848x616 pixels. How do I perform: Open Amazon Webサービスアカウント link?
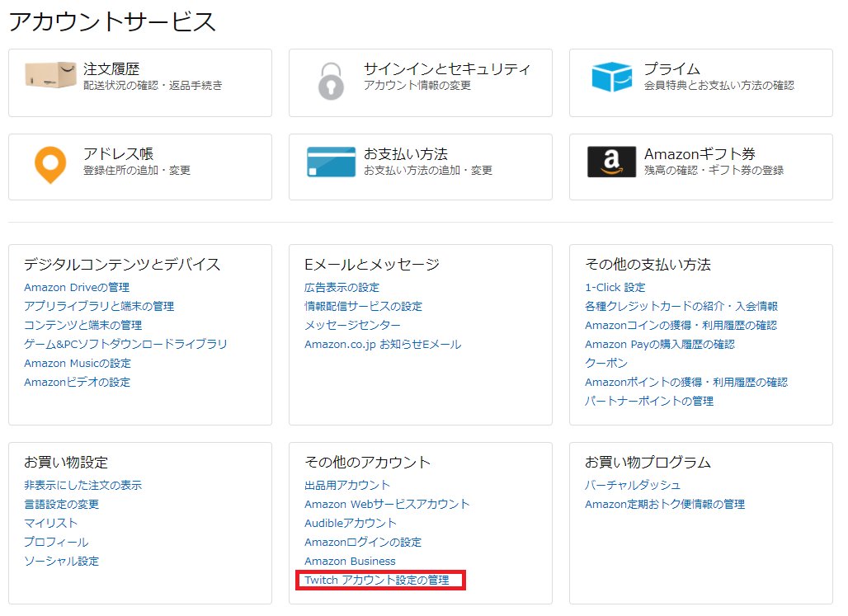[x=387, y=504]
